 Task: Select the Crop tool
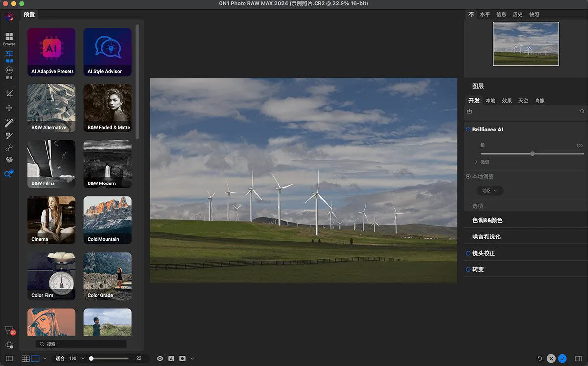[9, 94]
